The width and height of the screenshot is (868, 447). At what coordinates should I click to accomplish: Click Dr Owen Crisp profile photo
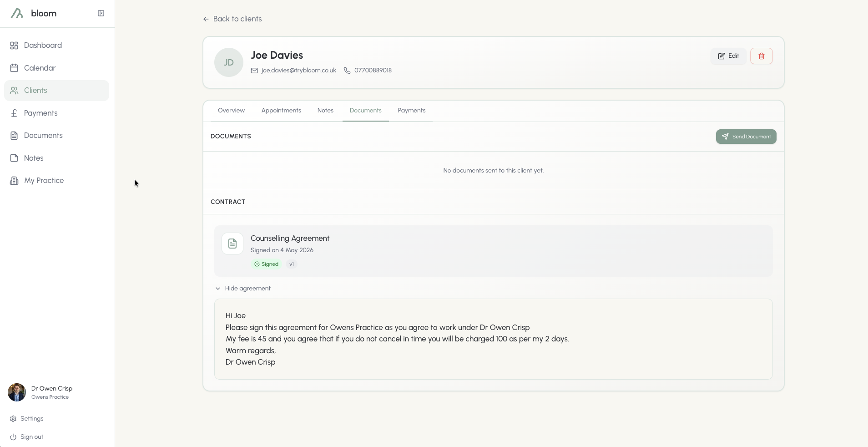pos(17,392)
